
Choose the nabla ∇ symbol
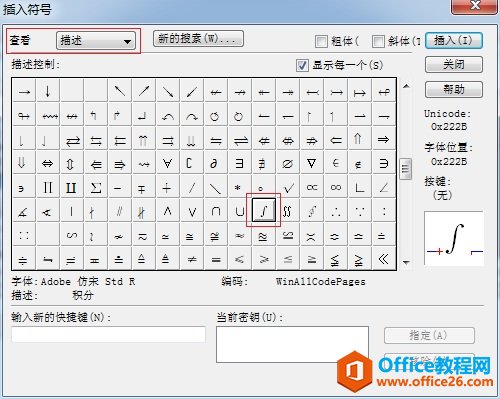tap(312, 163)
